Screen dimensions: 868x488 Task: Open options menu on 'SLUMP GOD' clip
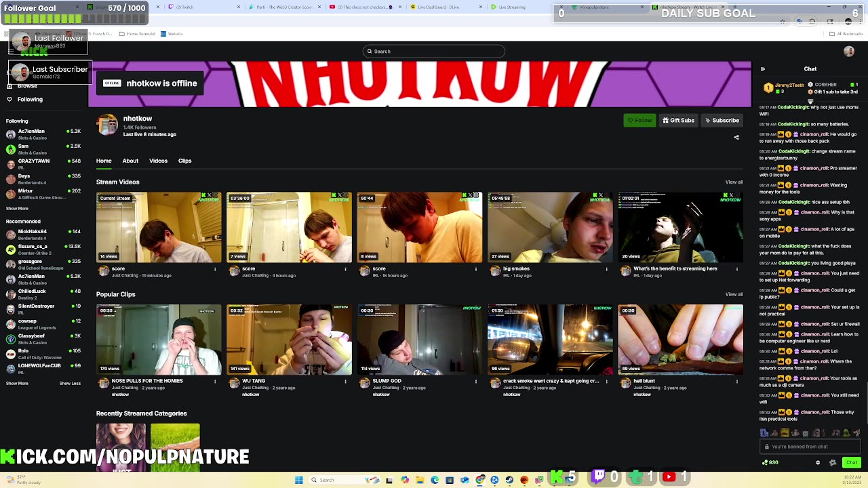[x=475, y=382]
